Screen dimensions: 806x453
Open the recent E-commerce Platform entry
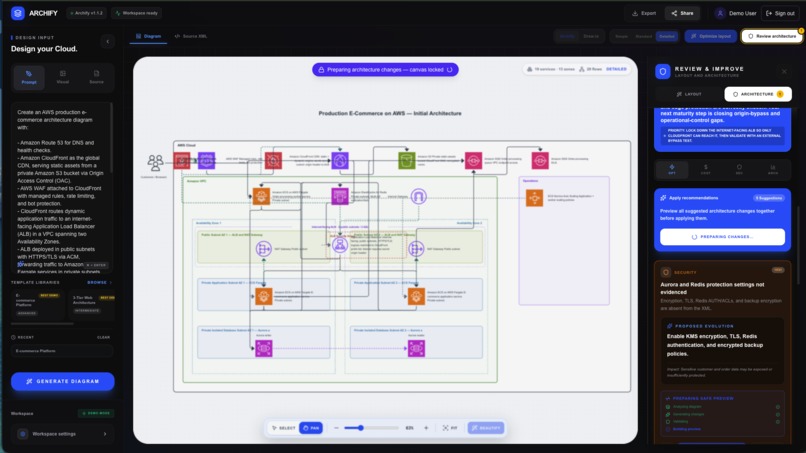pyautogui.click(x=62, y=351)
